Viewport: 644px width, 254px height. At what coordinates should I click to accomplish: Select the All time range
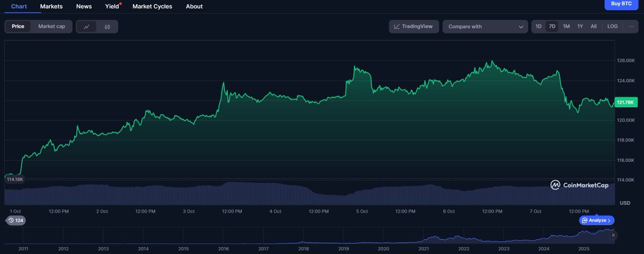tap(594, 26)
